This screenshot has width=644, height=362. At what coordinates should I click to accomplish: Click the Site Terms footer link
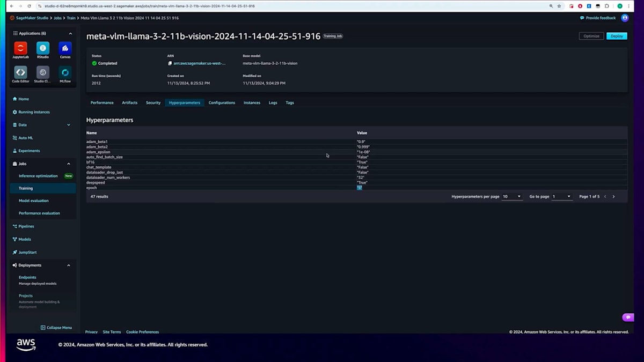tap(112, 332)
